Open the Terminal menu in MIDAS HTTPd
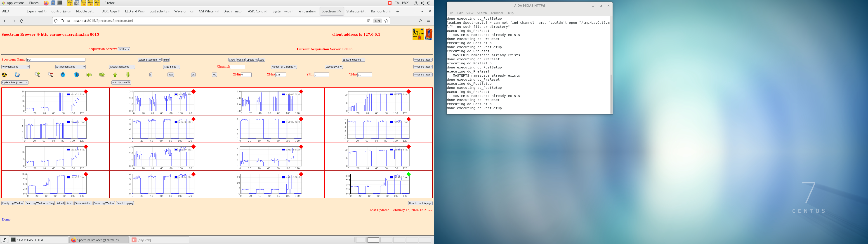This screenshot has height=244, width=868. 496,13
